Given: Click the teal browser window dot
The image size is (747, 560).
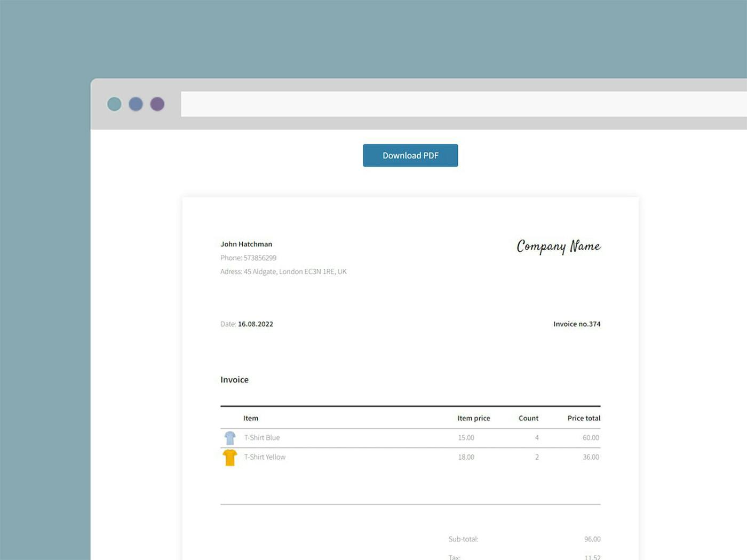Looking at the screenshot, I should coord(114,104).
